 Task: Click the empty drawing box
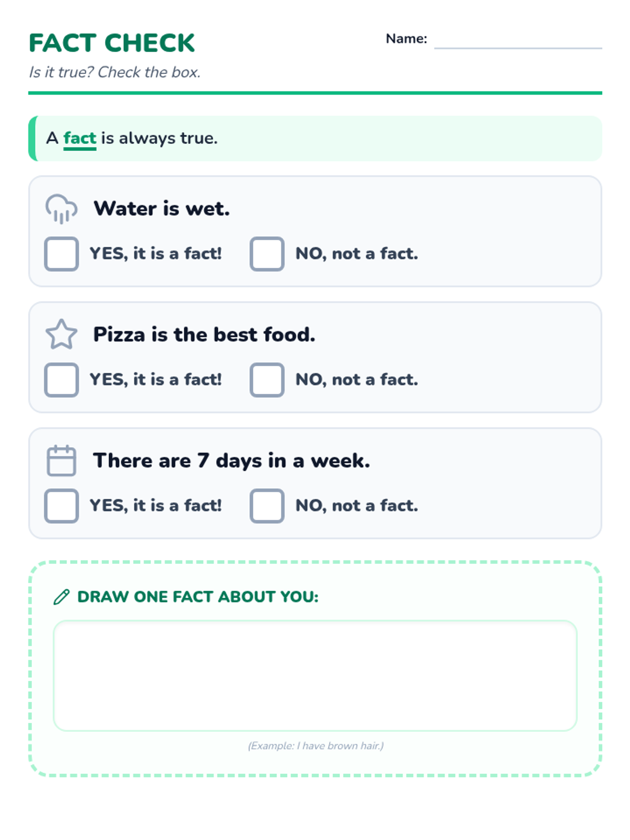point(315,676)
